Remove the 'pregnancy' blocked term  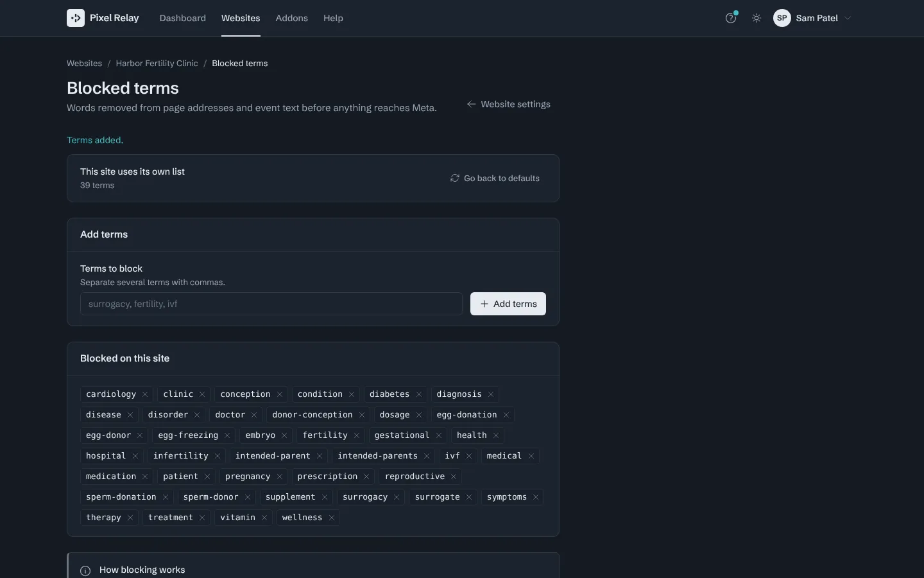(x=280, y=477)
